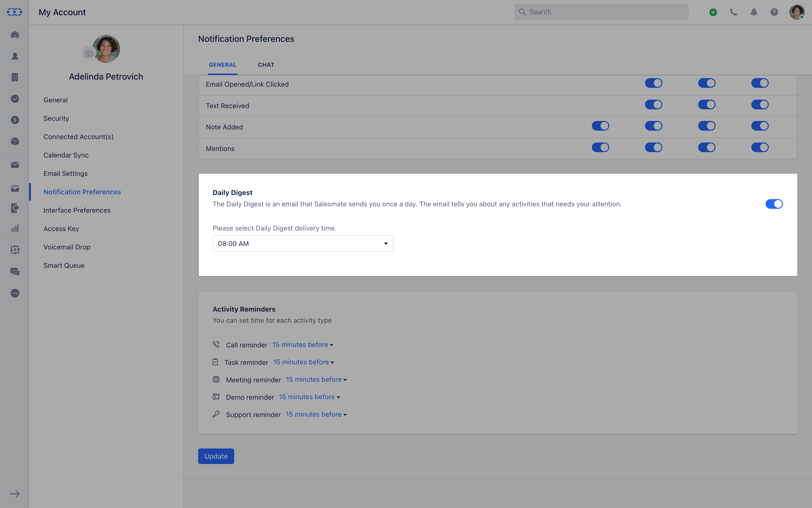Toggle second switch in Note Added row
The width and height of the screenshot is (812, 508).
[x=654, y=126]
